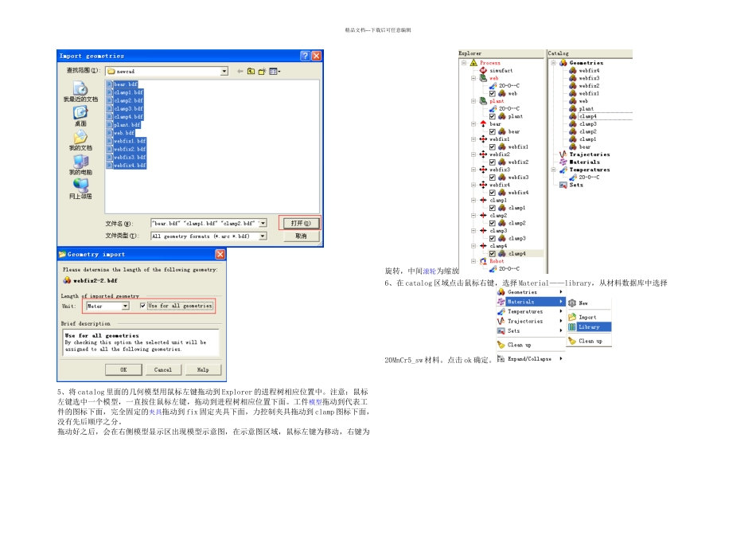Toggle the webfix3 geometry checkbox
Image resolution: width=756 pixels, height=535 pixels.
[493, 178]
